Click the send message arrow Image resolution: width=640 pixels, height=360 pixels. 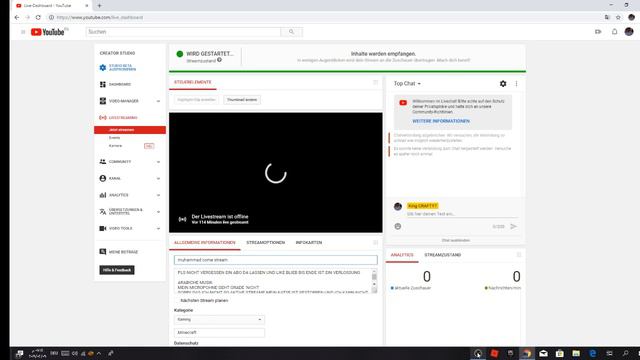pyautogui.click(x=513, y=227)
